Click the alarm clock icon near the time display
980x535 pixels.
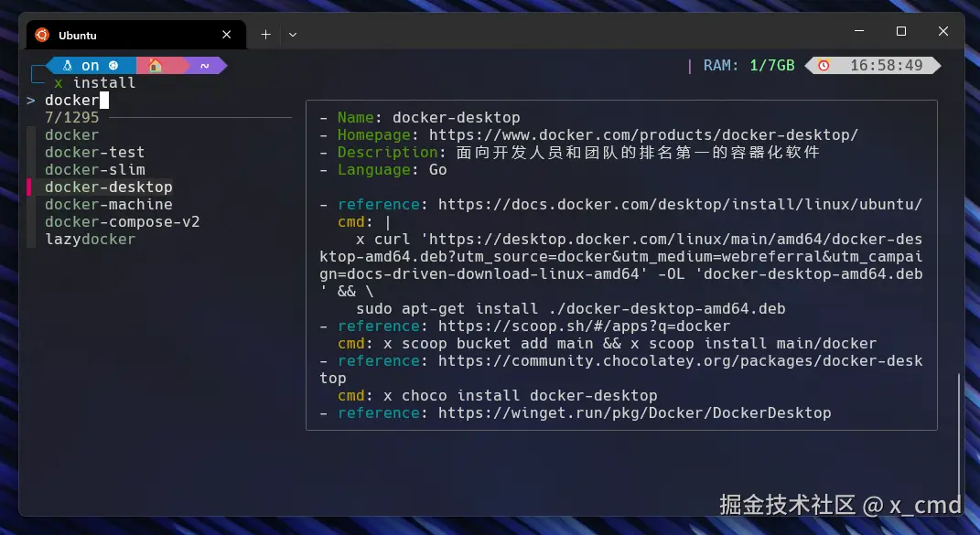tap(824, 65)
